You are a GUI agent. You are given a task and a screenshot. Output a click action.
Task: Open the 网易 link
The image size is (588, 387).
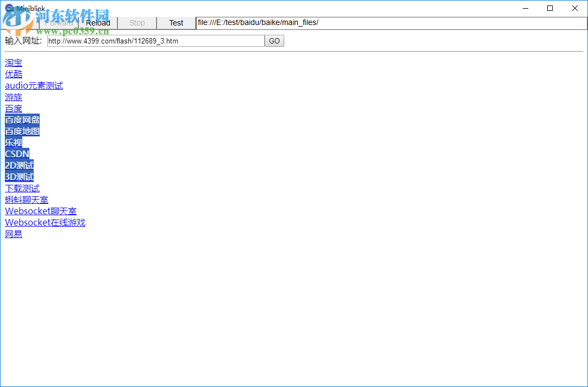pos(14,234)
